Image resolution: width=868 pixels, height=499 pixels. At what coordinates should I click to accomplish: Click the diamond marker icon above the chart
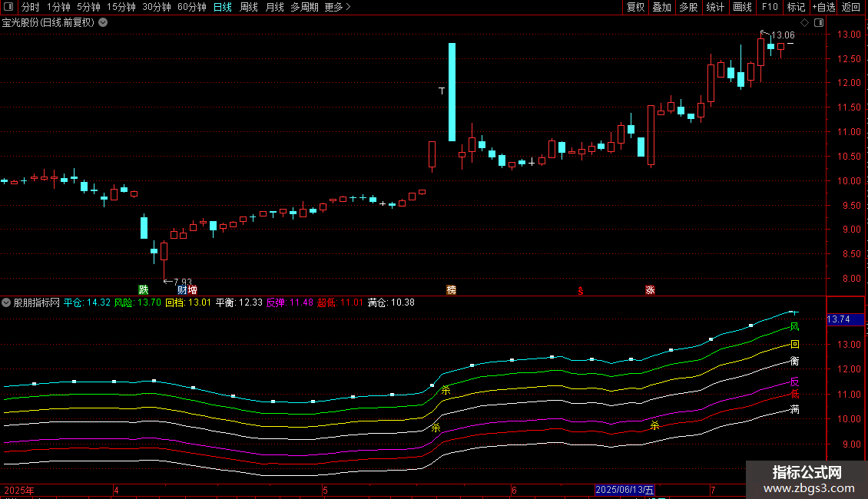click(x=805, y=23)
